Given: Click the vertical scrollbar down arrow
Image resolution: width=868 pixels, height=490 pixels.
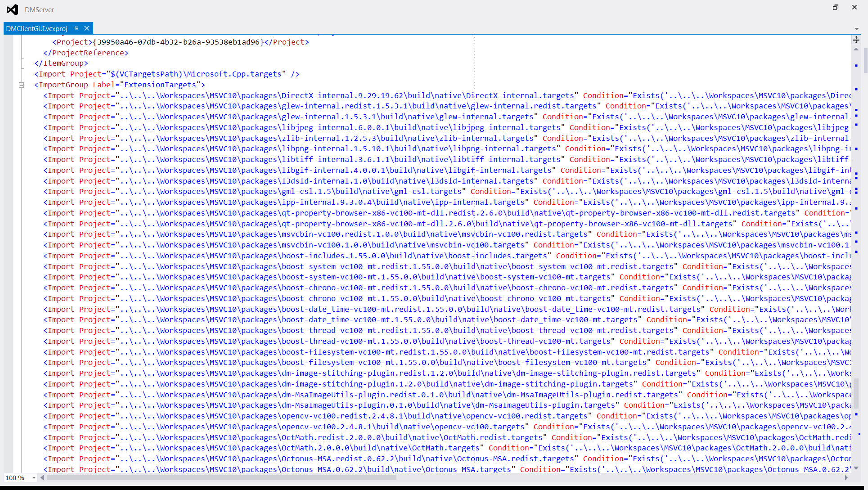Looking at the screenshot, I should coord(856,468).
